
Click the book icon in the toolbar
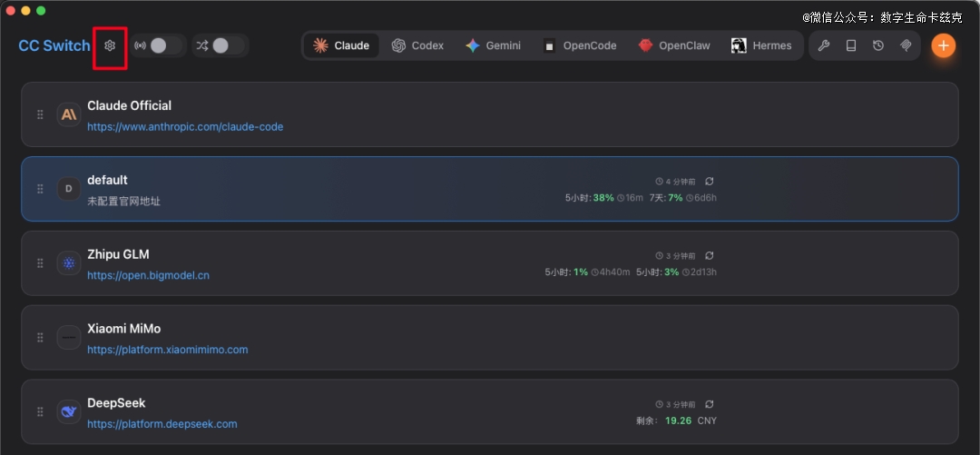[x=851, y=45]
